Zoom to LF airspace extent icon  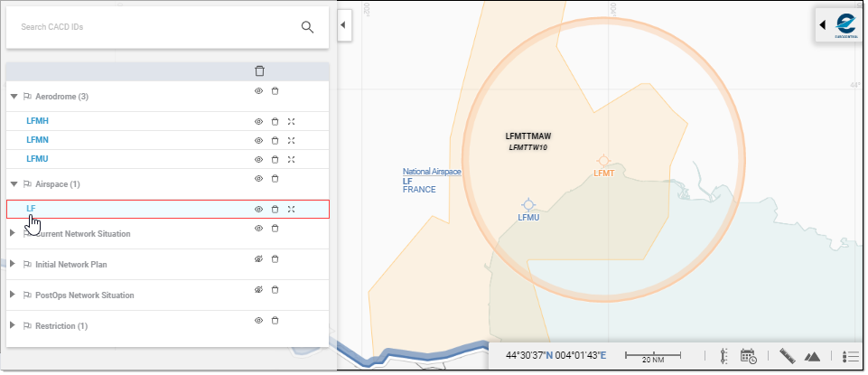click(x=291, y=209)
